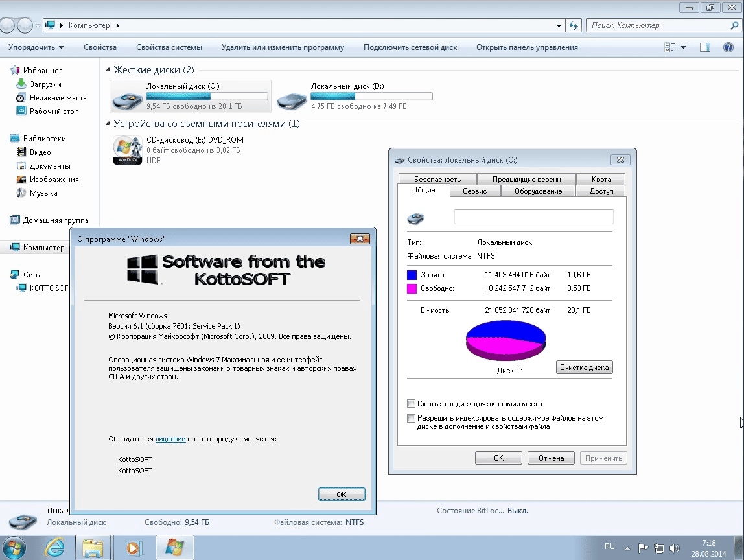Click OK in disk properties dialog

[498, 458]
